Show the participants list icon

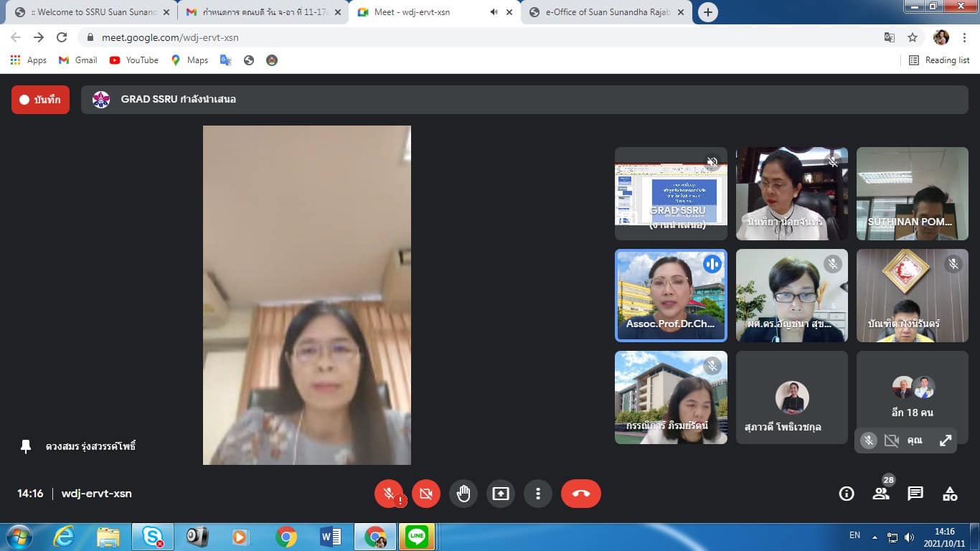click(x=881, y=494)
